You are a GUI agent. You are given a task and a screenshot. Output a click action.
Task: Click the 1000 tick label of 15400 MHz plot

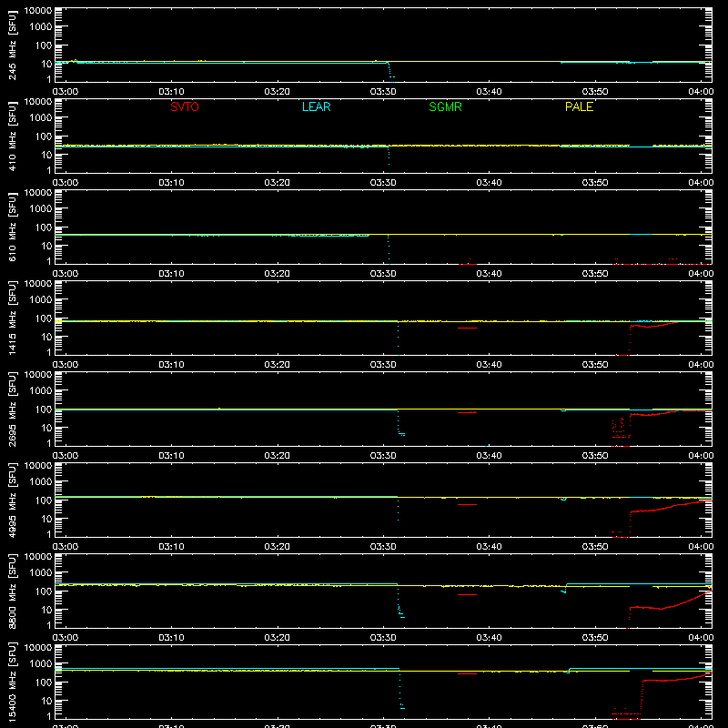pos(41,663)
